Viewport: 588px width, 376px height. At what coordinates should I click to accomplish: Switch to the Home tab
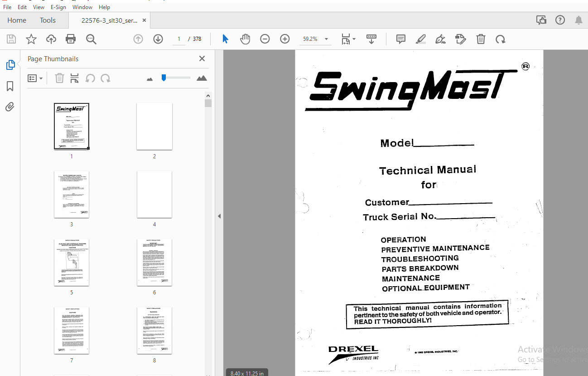(17, 20)
